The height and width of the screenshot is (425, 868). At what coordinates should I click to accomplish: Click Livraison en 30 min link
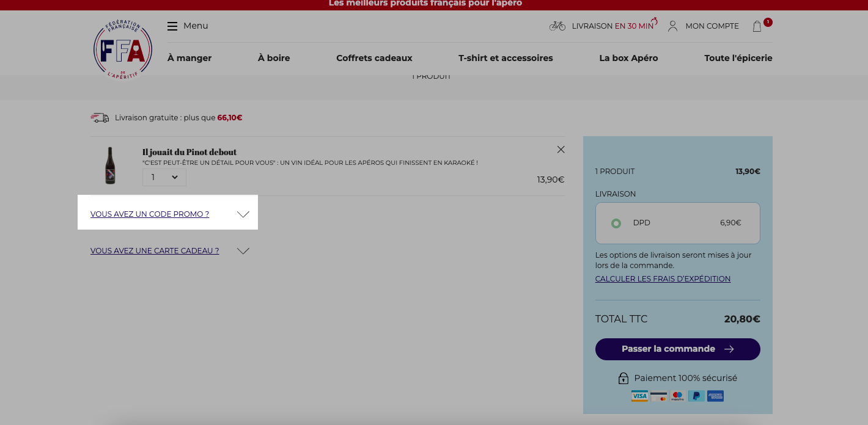[612, 26]
